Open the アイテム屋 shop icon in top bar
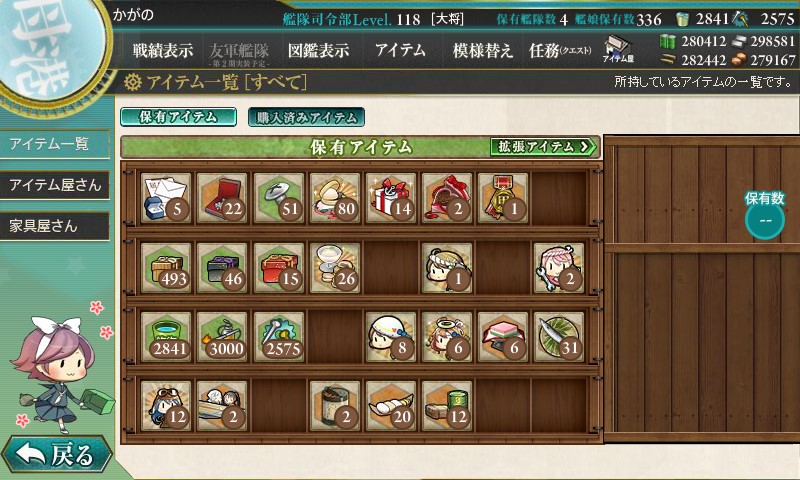This screenshot has height=480, width=800. pos(618,49)
